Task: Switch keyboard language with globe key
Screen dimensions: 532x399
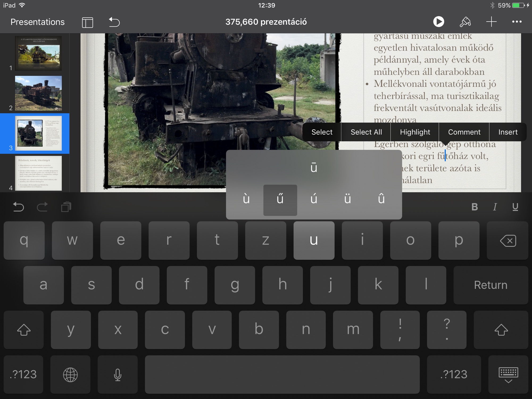Action: pos(70,375)
